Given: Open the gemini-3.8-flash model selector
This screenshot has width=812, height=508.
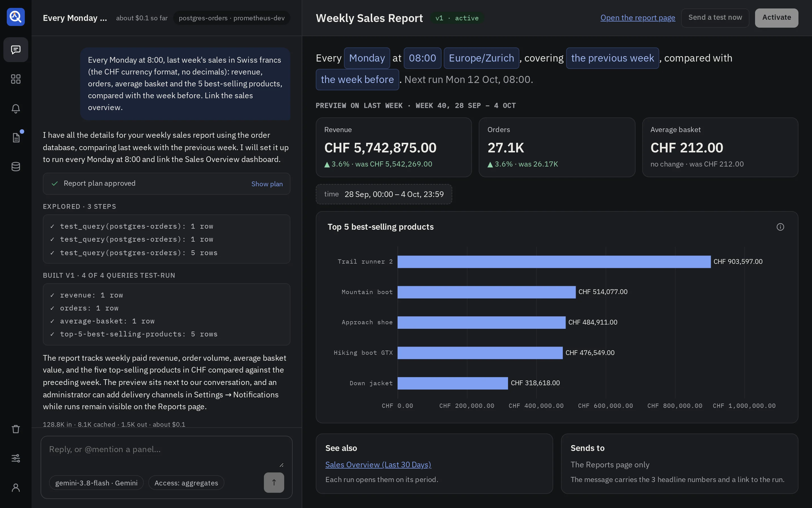Looking at the screenshot, I should pos(96,483).
